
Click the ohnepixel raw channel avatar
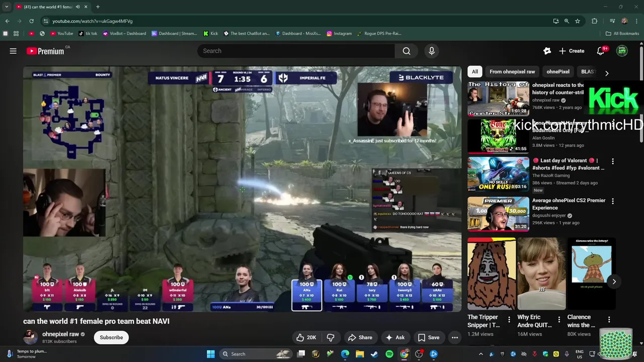click(x=30, y=337)
